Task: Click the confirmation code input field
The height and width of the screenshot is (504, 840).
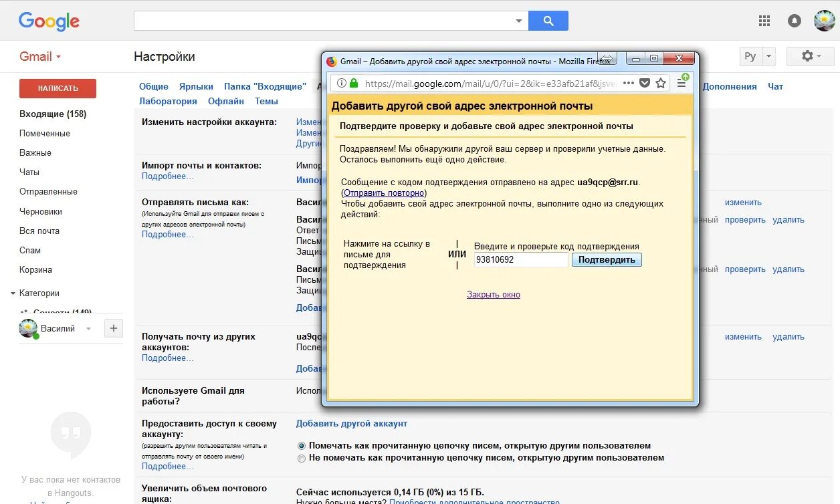Action: (x=521, y=259)
